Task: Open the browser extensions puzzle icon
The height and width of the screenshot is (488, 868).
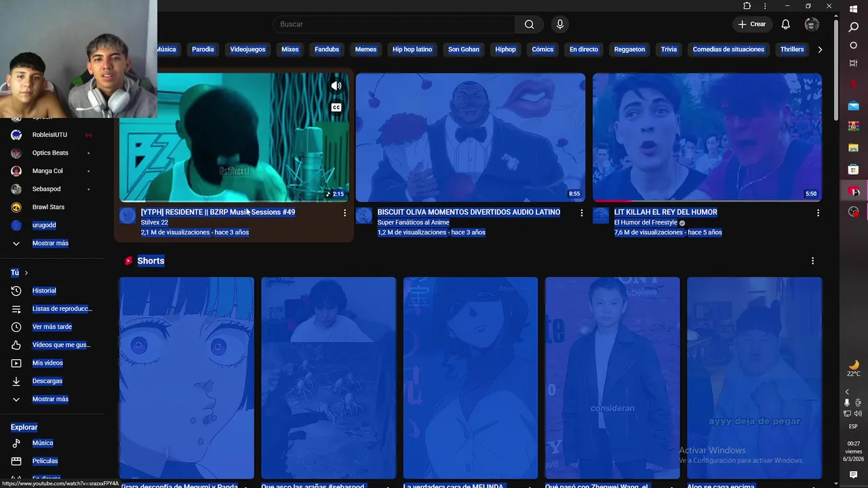Action: point(747,5)
